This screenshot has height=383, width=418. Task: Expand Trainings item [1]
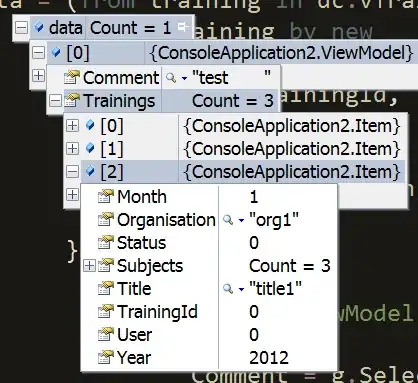72,148
